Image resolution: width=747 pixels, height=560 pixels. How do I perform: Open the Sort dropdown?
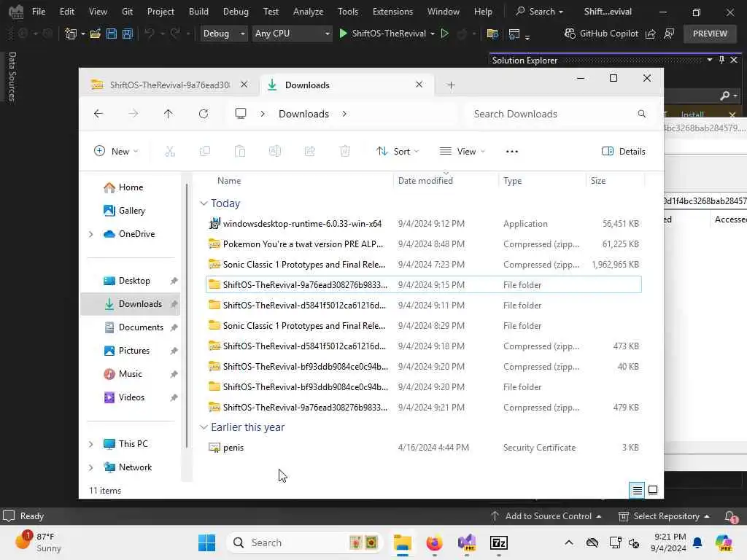coord(398,152)
